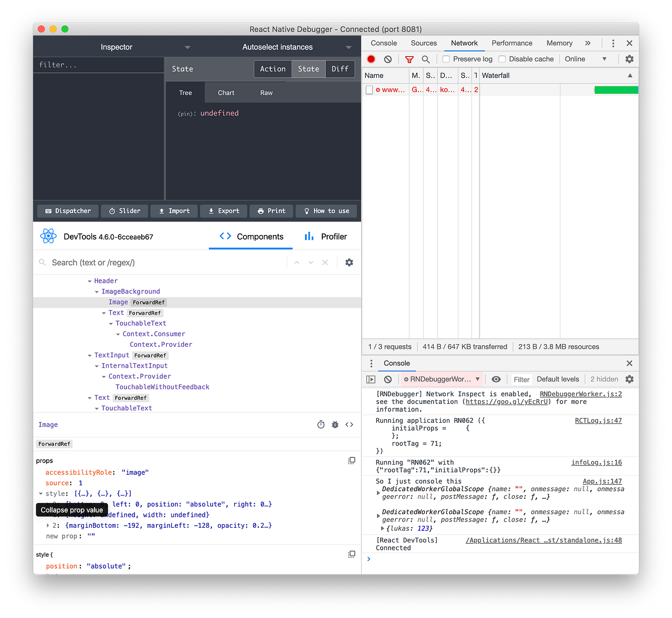Viewport: 672px width, 618px height.
Task: Open Default levels dropdown
Action: (558, 379)
